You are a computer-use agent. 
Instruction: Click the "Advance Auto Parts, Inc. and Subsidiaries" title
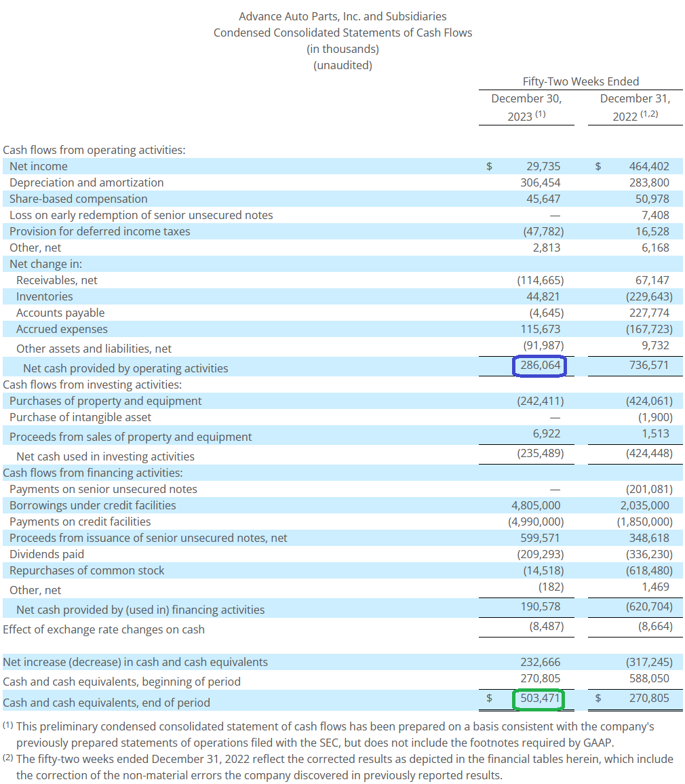point(342,16)
